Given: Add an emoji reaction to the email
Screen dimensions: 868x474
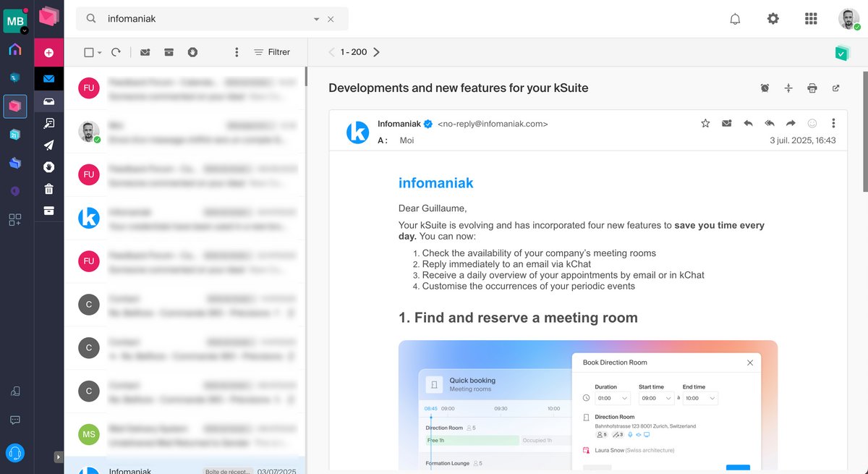Looking at the screenshot, I should [x=812, y=124].
